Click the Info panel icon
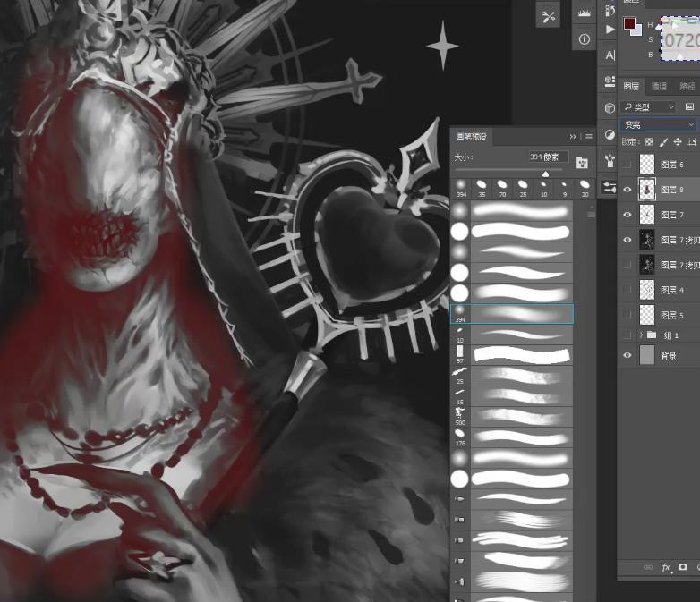 [585, 39]
